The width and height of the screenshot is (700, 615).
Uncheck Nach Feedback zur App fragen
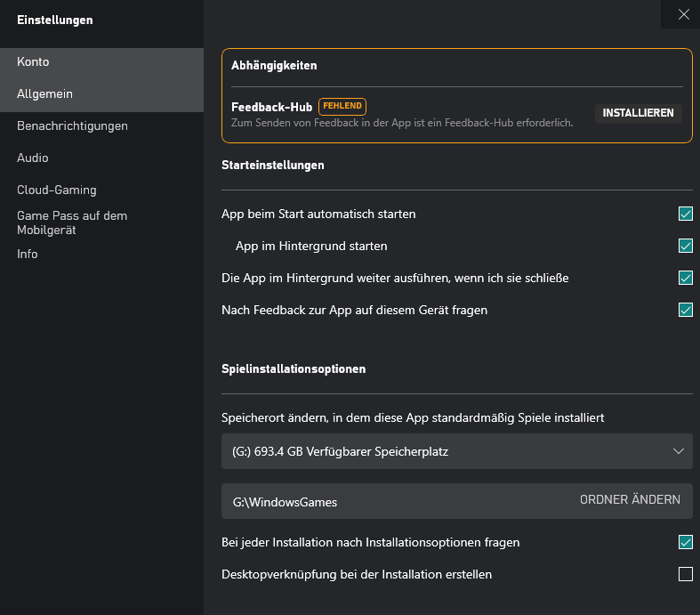point(685,310)
